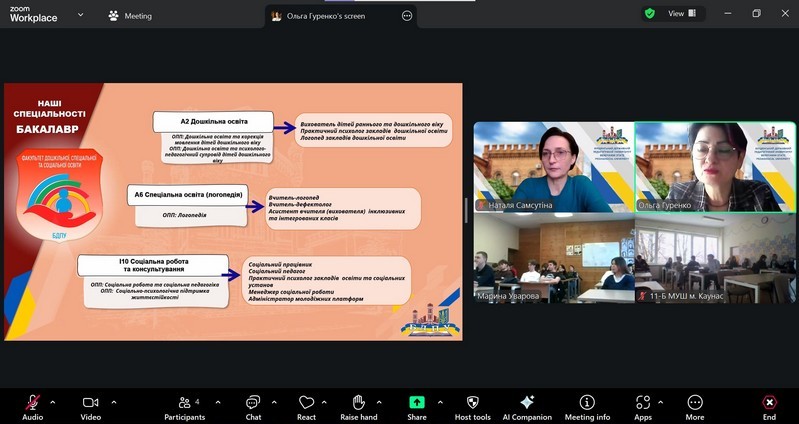This screenshot has height=424, width=799.
Task: Expand the arrow next to Share
Action: [437, 402]
